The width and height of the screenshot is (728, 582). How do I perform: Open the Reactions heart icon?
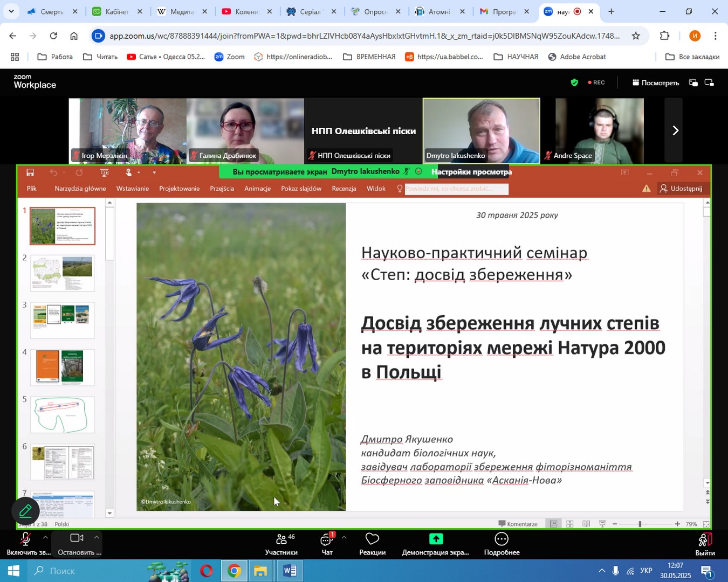(x=372, y=539)
